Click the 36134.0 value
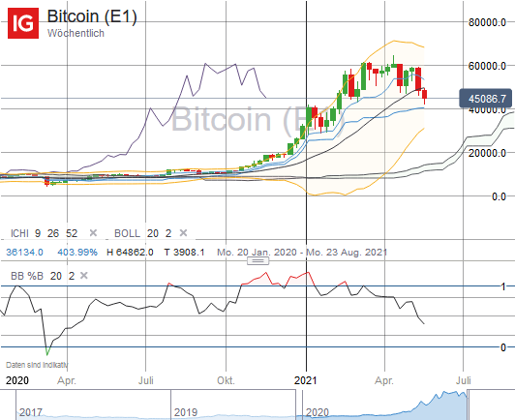Image resolution: width=515 pixels, height=420 pixels. (x=24, y=253)
